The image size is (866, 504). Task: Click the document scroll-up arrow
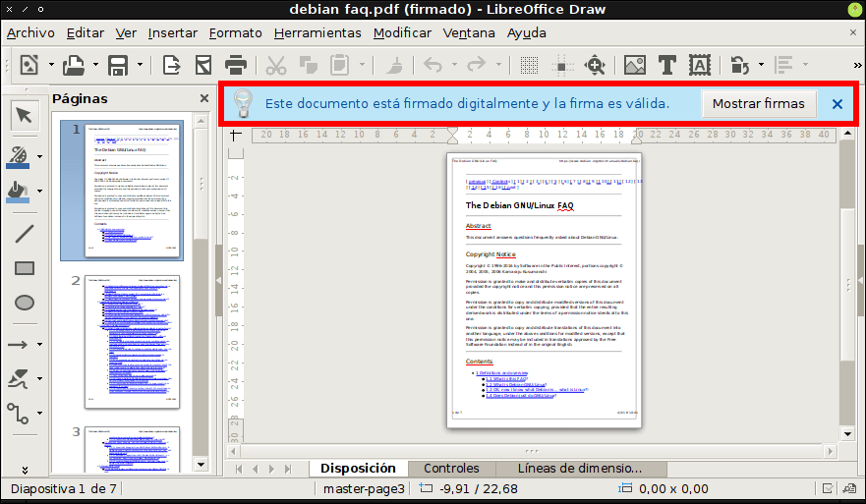pos(847,133)
